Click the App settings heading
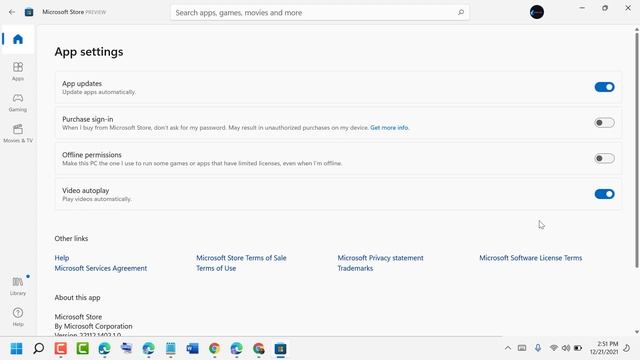The image size is (640, 360). (89, 52)
